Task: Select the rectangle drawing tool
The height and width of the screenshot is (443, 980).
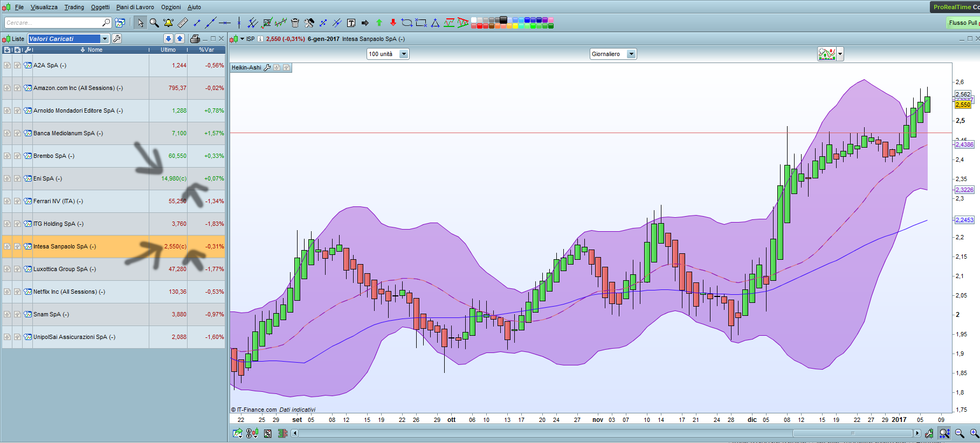Action: (421, 23)
